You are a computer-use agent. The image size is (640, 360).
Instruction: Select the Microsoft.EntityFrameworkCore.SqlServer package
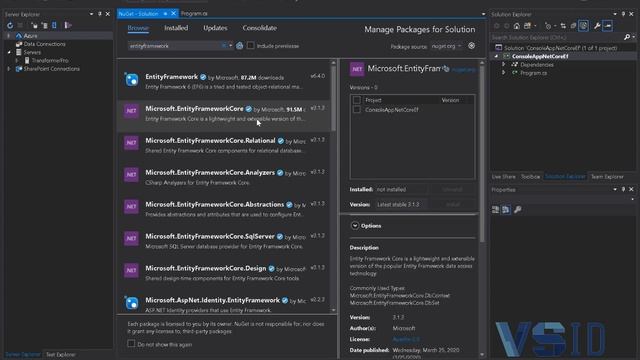click(x=225, y=241)
